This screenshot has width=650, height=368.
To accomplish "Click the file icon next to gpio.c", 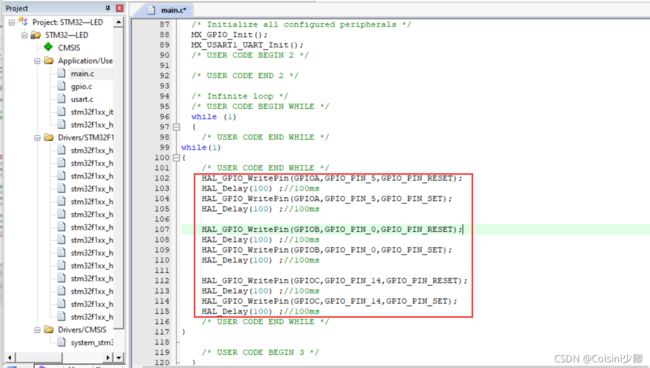I will pyautogui.click(x=61, y=86).
